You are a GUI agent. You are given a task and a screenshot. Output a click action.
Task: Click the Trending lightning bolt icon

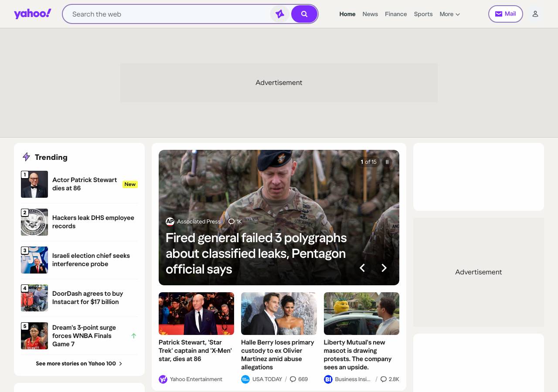pyautogui.click(x=26, y=157)
